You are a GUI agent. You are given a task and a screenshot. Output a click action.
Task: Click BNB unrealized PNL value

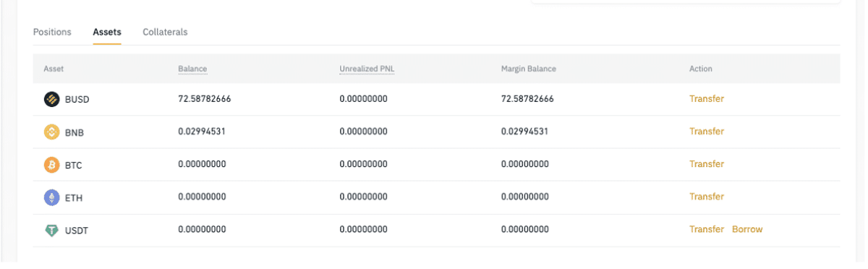pyautogui.click(x=363, y=132)
